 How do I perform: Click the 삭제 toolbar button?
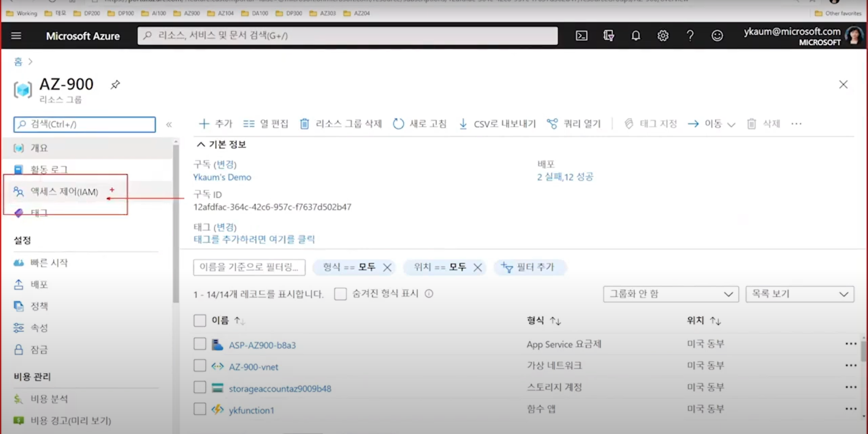[764, 123]
